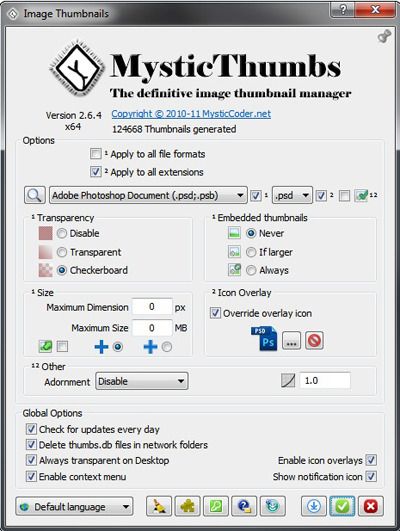Click the MysticThumbs logo icon
This screenshot has width=400, height=531.
(x=77, y=68)
